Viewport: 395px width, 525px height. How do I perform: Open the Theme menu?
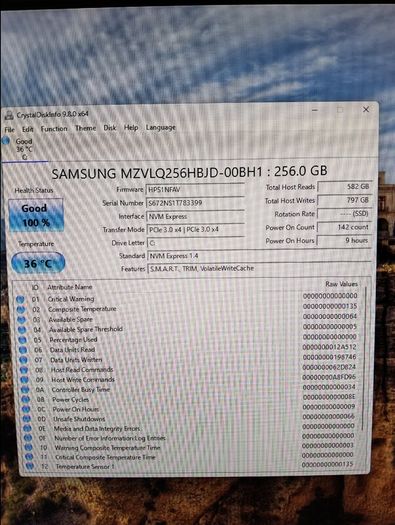(85, 128)
